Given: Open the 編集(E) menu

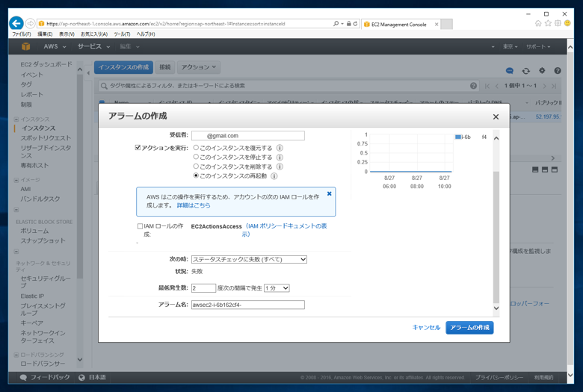Looking at the screenshot, I should pos(45,34).
